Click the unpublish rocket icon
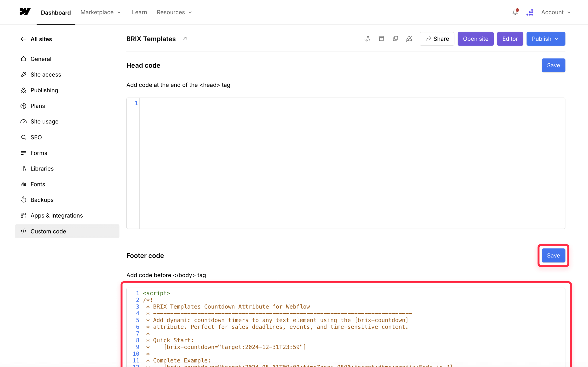Image resolution: width=588 pixels, height=367 pixels. 409,39
